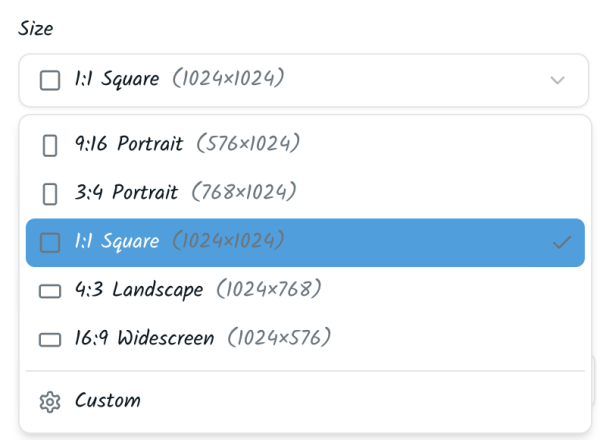Click the 16:9 widescreen rectangle icon
Screen dimensions: 600x440
(49, 339)
